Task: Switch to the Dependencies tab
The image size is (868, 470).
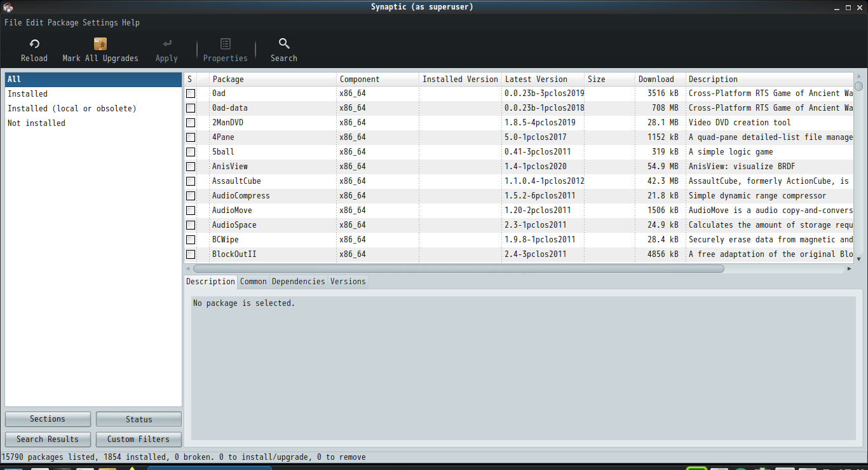Action: (x=299, y=282)
